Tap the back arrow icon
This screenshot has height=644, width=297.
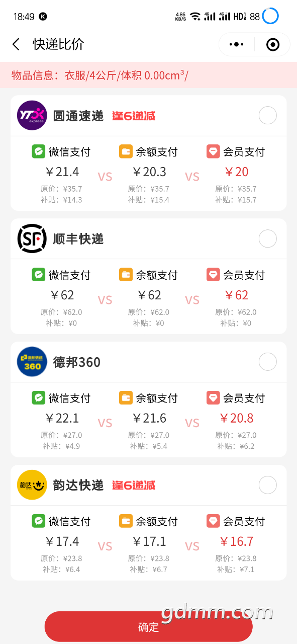click(x=16, y=44)
